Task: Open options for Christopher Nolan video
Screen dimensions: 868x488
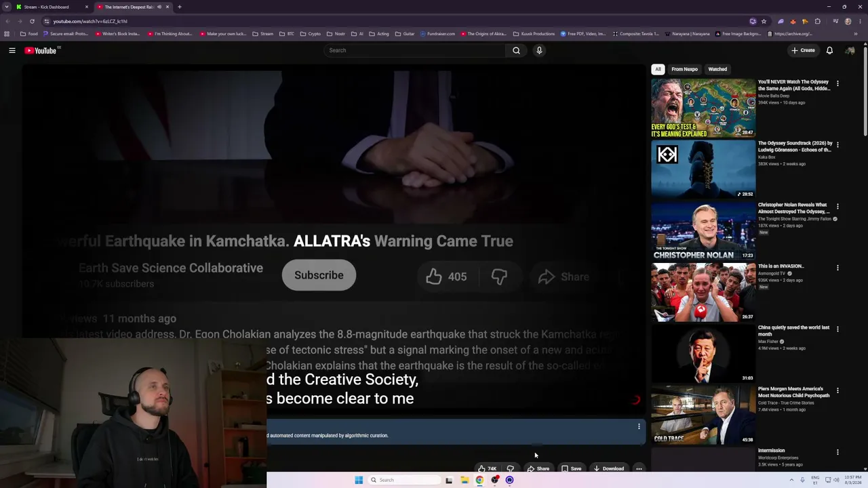Action: click(x=837, y=206)
